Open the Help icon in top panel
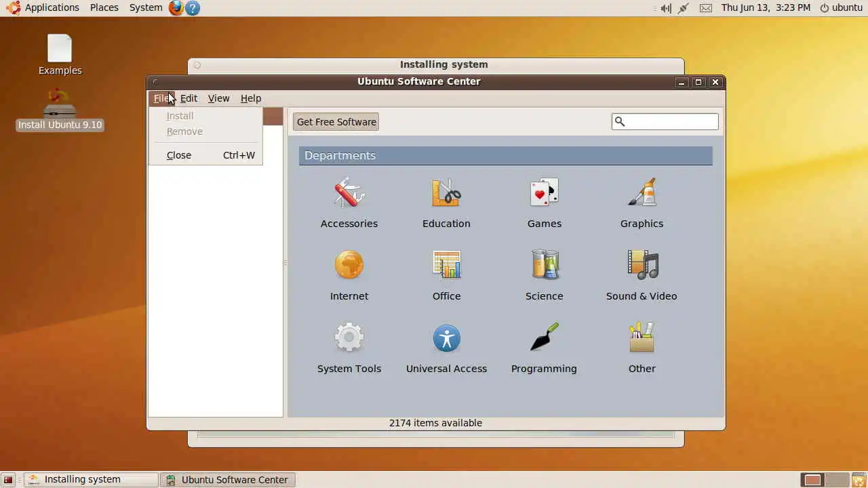Image resolution: width=868 pixels, height=488 pixels. tap(193, 8)
